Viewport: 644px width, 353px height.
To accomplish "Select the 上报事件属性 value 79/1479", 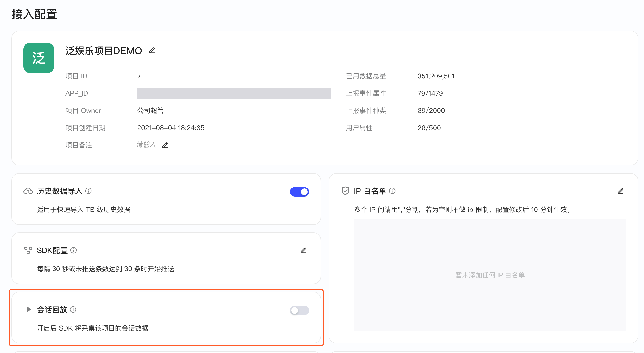I will click(430, 93).
